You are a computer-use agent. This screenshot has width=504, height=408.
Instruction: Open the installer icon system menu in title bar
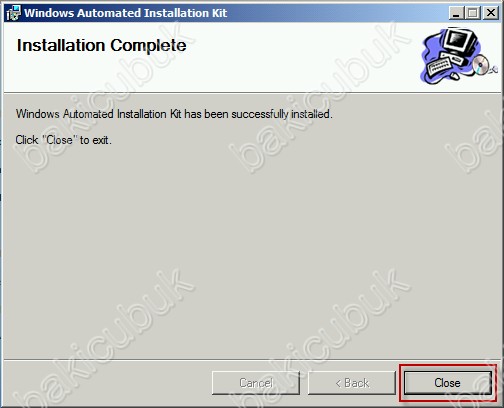click(x=13, y=13)
